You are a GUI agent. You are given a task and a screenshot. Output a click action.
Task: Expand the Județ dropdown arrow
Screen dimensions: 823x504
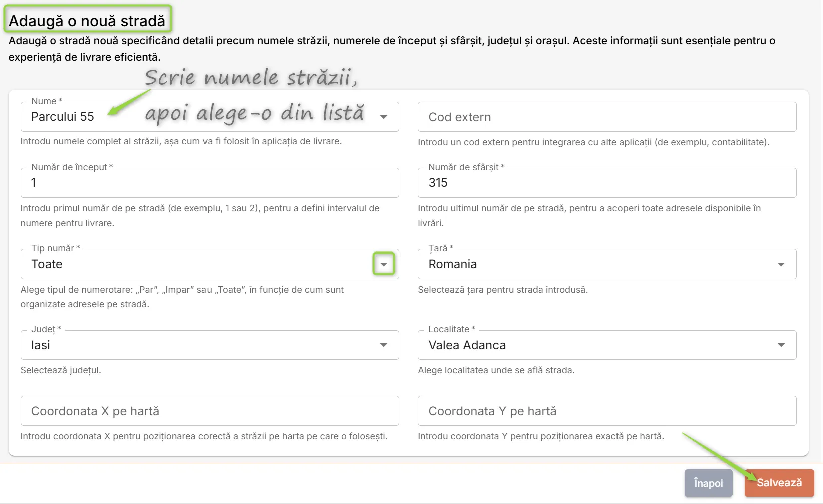384,345
